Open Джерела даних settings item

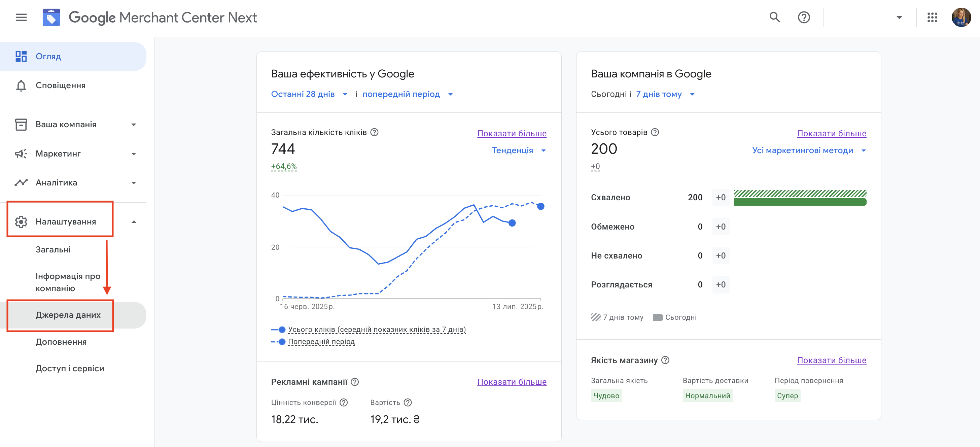point(73,315)
